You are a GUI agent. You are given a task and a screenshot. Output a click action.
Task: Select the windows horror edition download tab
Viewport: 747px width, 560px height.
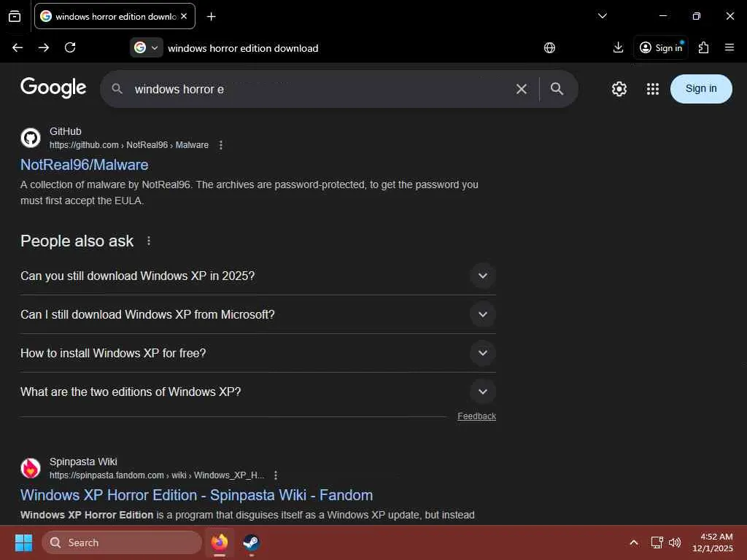click(115, 16)
